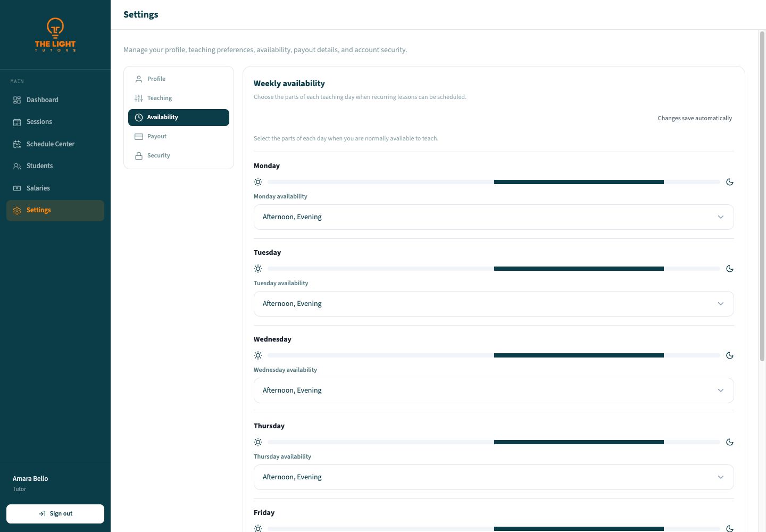Click Monday's availability timeline bar
The width and height of the screenshot is (766, 532).
[494, 182]
